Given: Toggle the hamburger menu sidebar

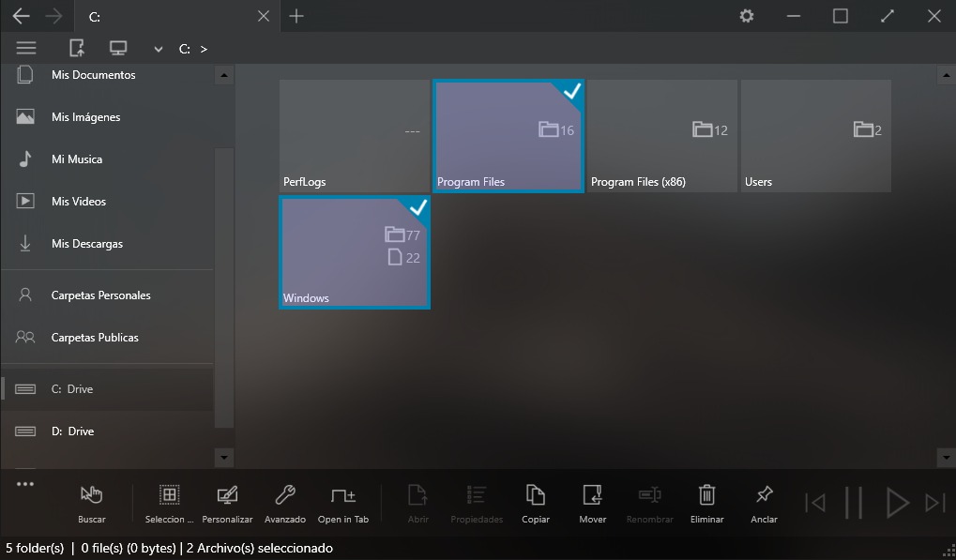Looking at the screenshot, I should click(26, 49).
